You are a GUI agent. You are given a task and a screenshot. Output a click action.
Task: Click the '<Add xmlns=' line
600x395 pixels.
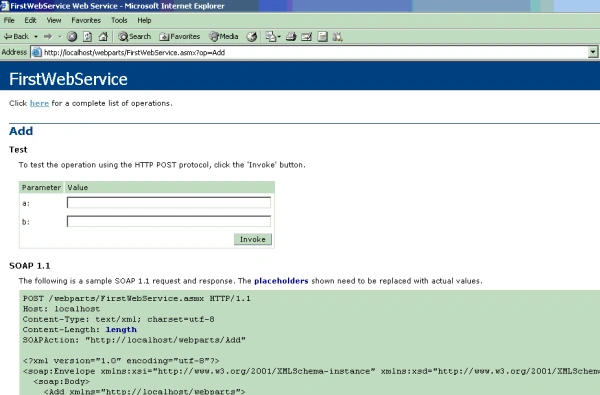coord(144,392)
